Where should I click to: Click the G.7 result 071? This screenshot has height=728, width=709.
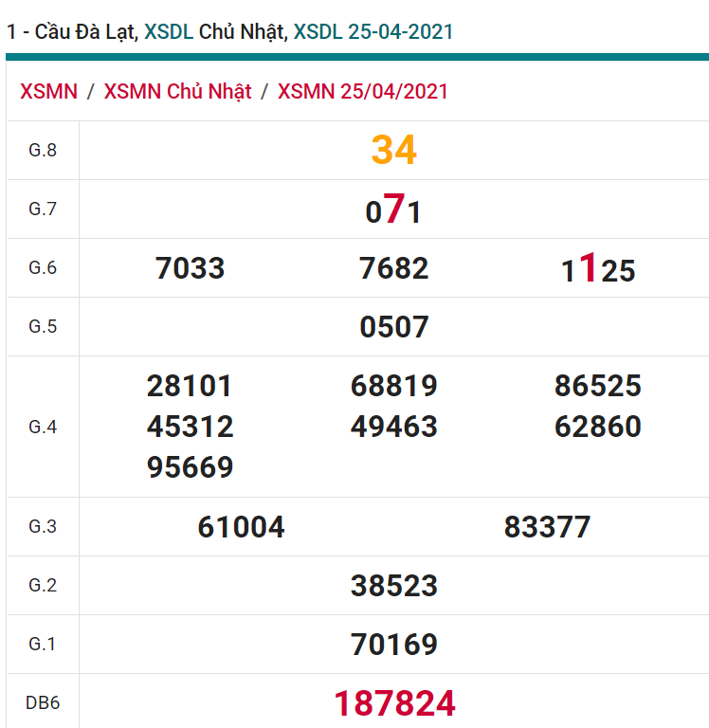click(394, 209)
